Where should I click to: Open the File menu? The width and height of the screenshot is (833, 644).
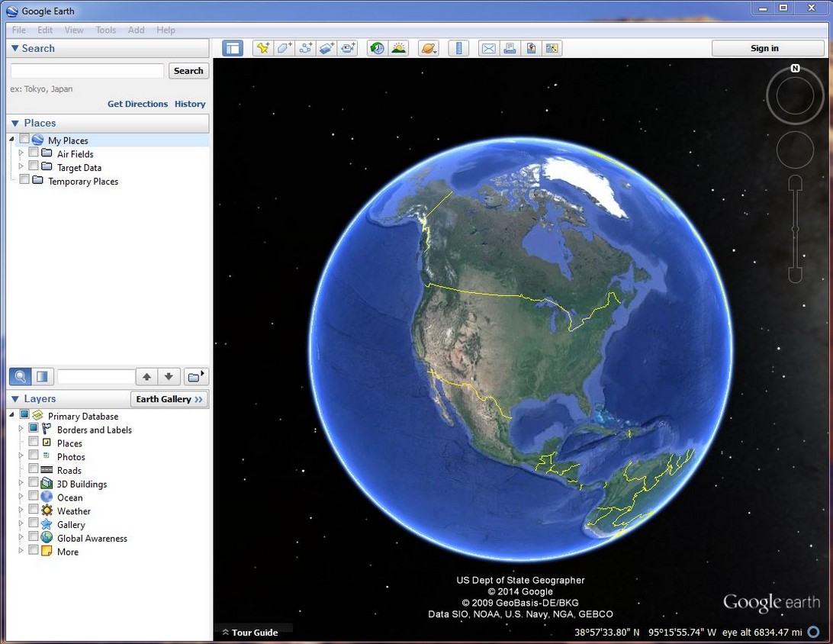18,30
